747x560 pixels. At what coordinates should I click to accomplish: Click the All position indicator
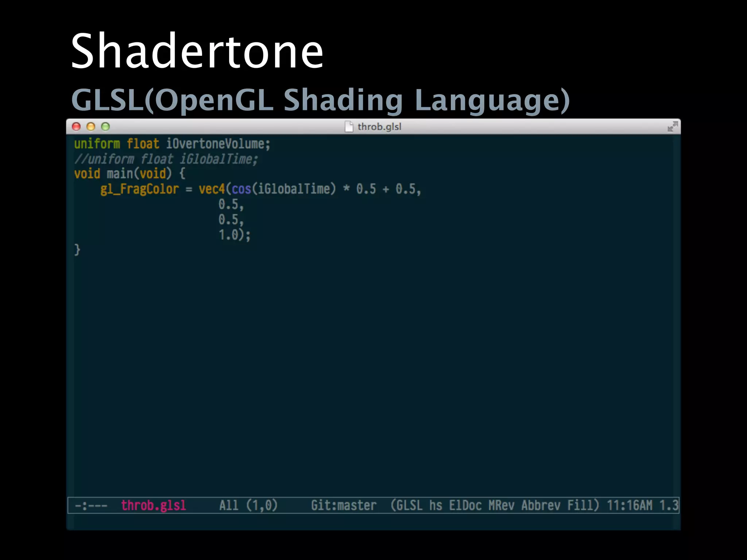pos(229,505)
